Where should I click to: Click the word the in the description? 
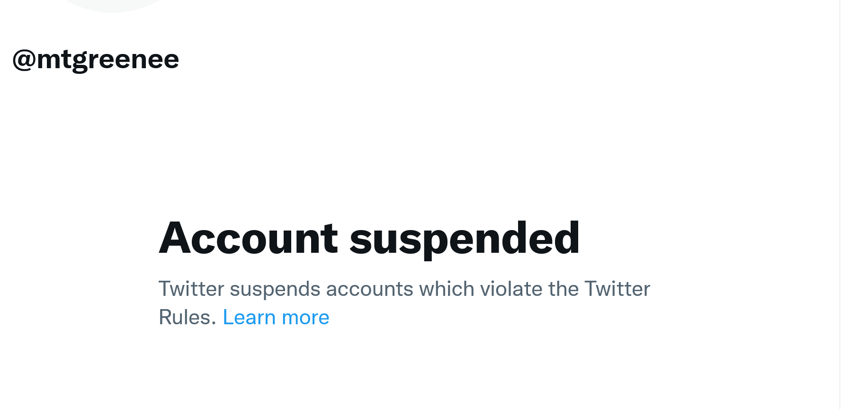point(564,289)
